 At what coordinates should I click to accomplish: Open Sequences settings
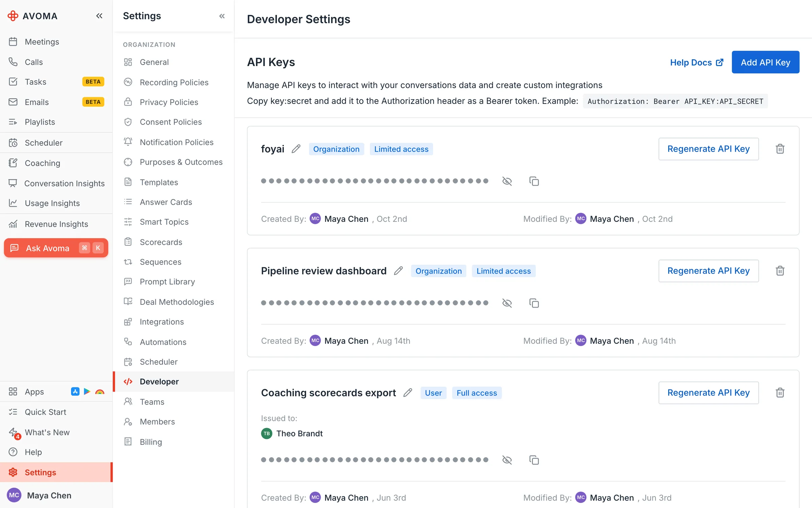173,262
